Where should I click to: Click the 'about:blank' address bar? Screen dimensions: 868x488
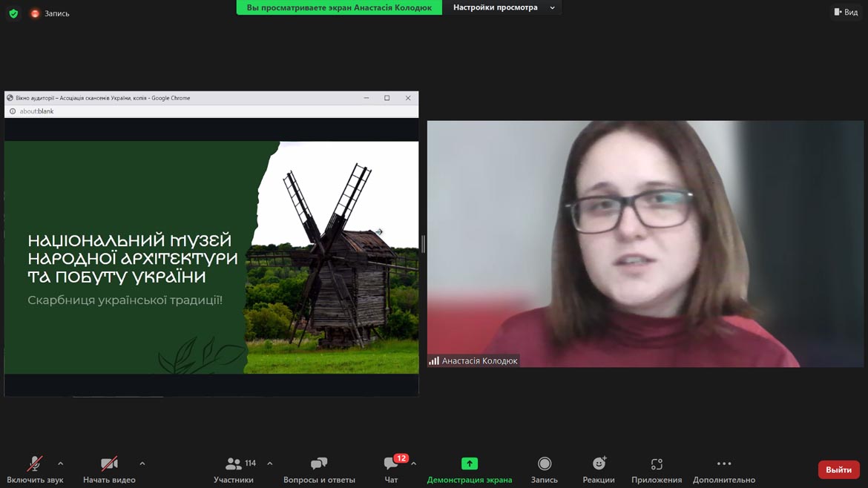[x=211, y=111]
